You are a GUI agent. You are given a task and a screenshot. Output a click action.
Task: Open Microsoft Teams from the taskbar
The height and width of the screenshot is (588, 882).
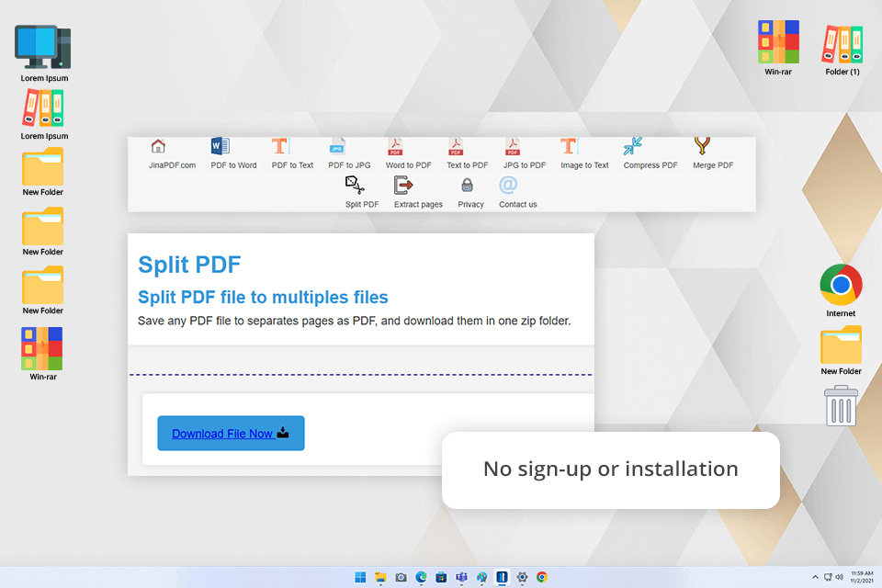461,577
